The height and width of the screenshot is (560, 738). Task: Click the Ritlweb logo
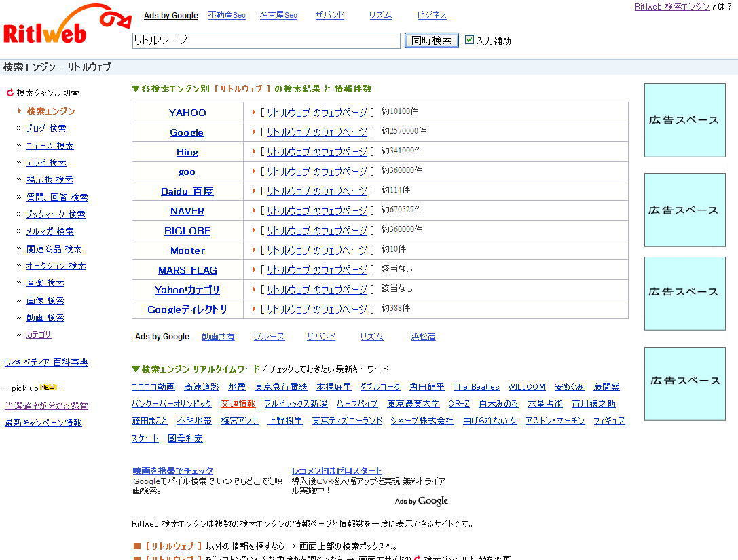click(66, 24)
